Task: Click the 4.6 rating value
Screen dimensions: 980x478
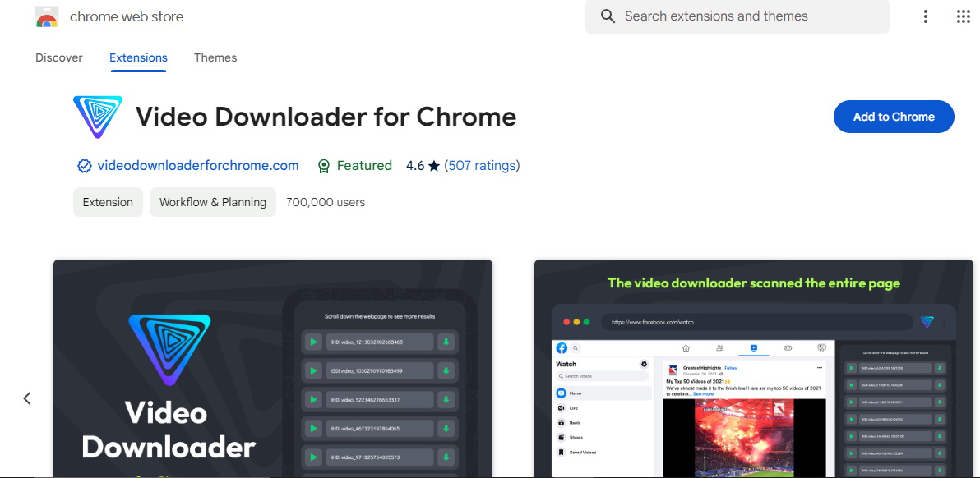Action: [x=415, y=166]
